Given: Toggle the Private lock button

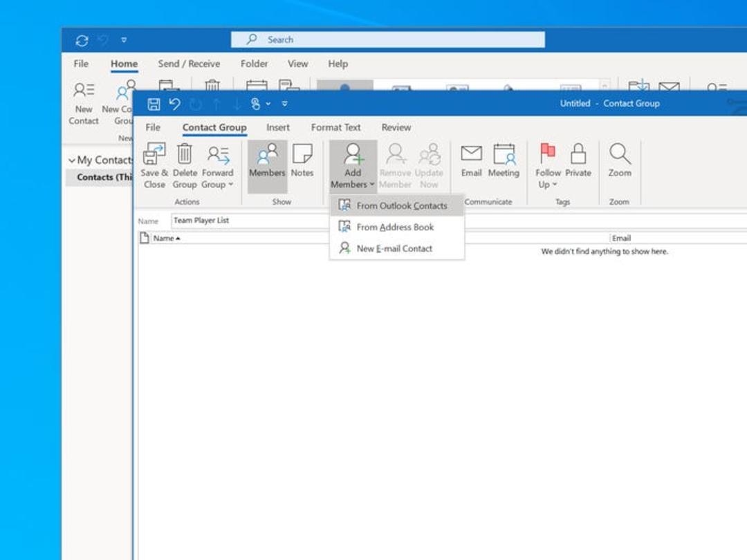Looking at the screenshot, I should (578, 160).
